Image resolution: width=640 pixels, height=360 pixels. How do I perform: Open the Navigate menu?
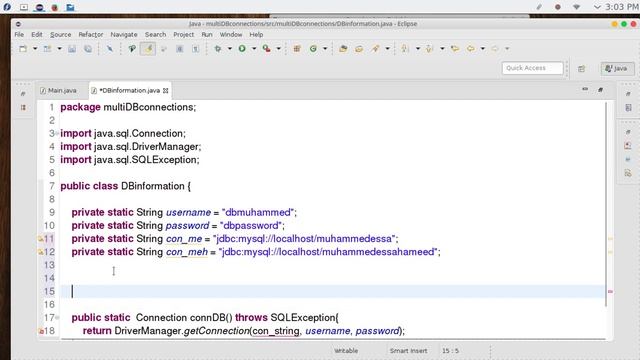coord(124,35)
